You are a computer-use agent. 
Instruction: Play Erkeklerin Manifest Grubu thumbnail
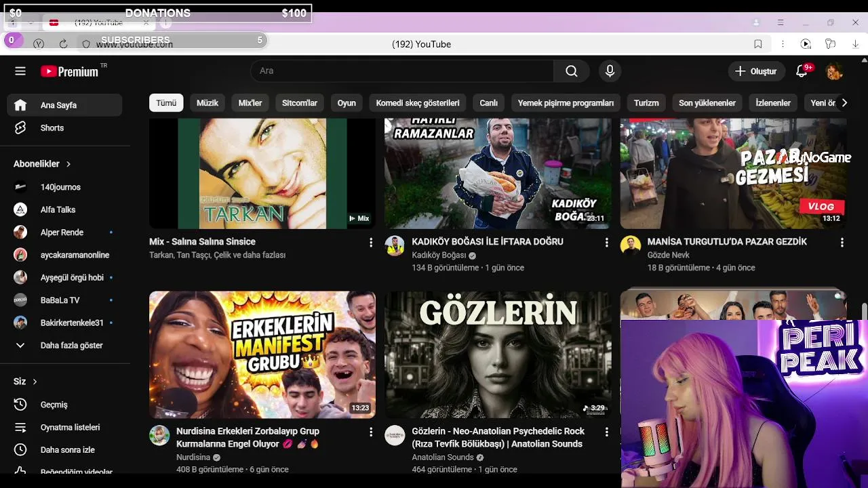tap(262, 355)
